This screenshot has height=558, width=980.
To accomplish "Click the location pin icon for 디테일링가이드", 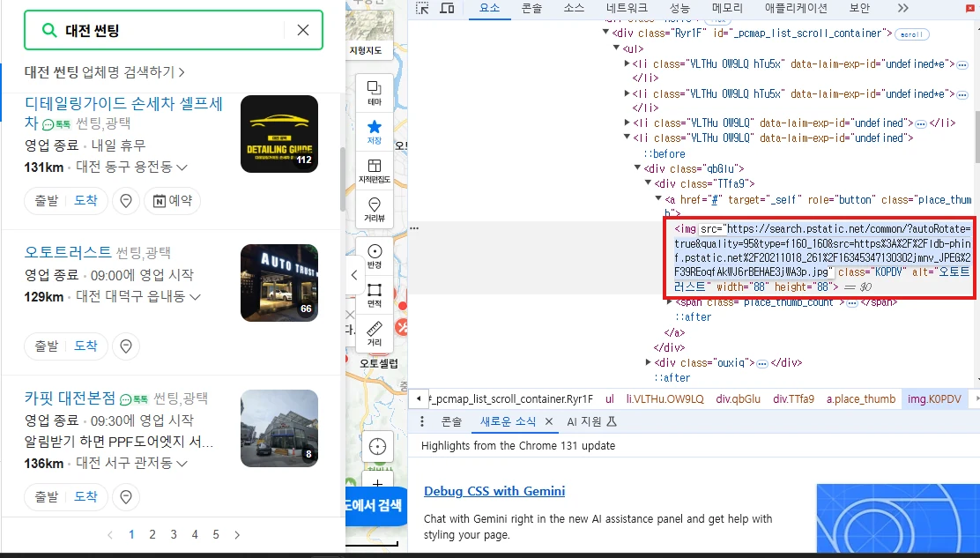I will (x=126, y=201).
